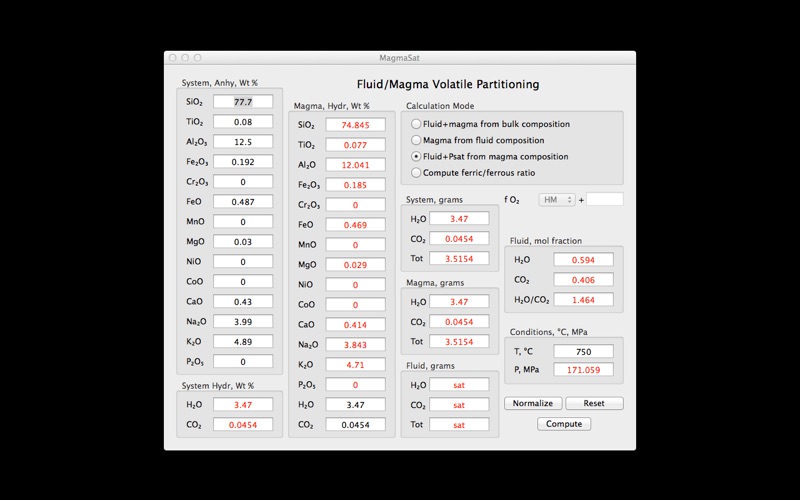
Task: Click the System Anhy Na2O field 3.99
Action: [243, 321]
